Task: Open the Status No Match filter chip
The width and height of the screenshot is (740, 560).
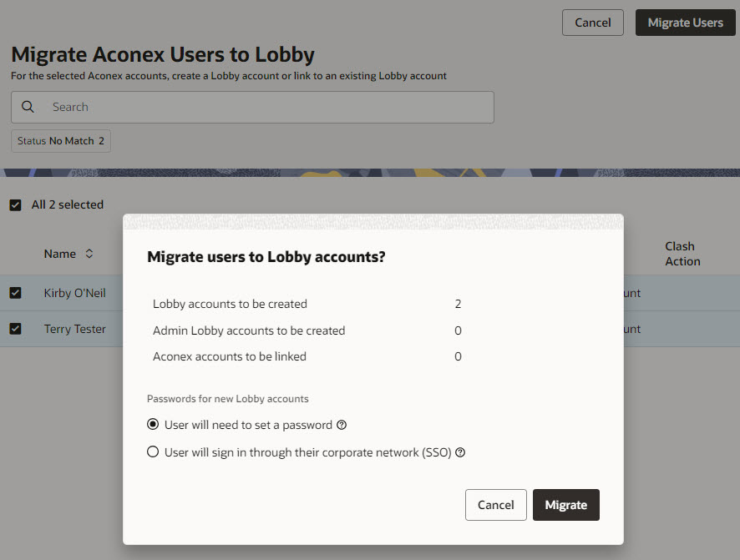Action: (61, 141)
